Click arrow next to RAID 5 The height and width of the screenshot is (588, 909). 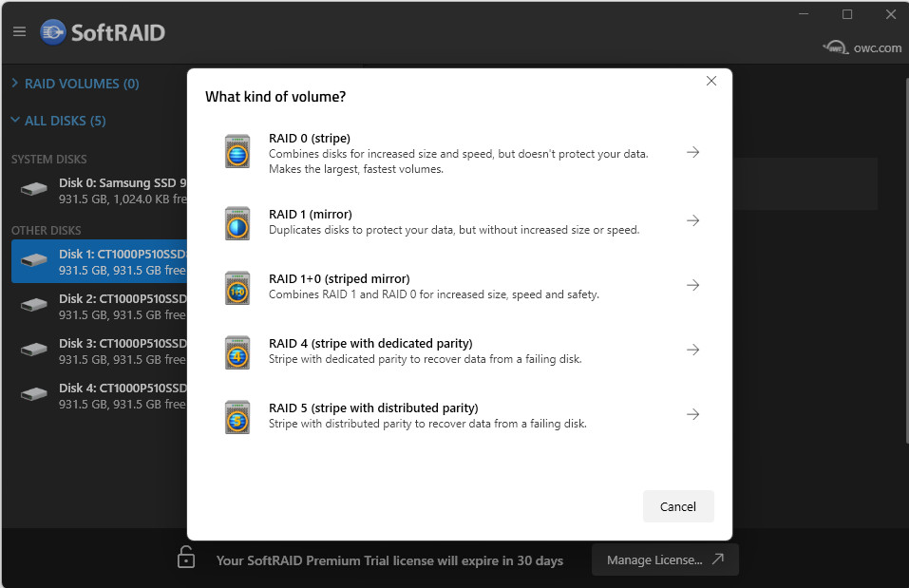coord(692,414)
